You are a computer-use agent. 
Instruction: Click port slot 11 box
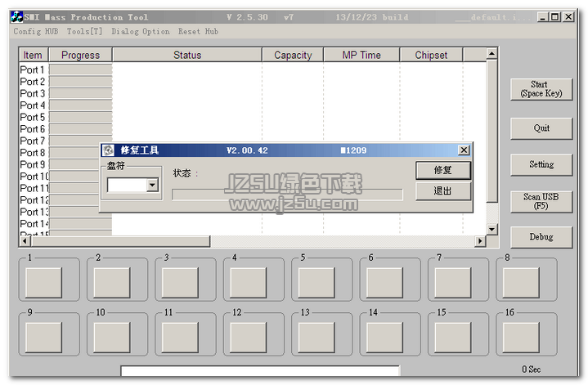pyautogui.click(x=181, y=338)
